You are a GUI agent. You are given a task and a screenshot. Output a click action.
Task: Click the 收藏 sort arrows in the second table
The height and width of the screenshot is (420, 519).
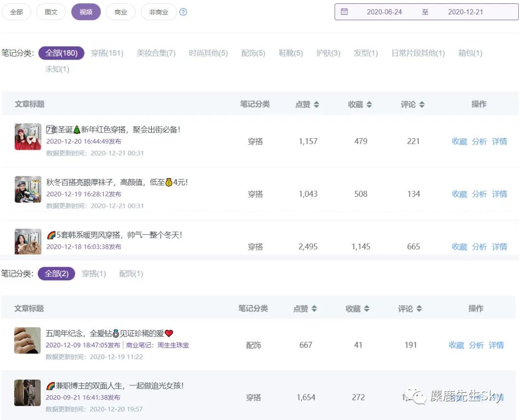click(366, 309)
